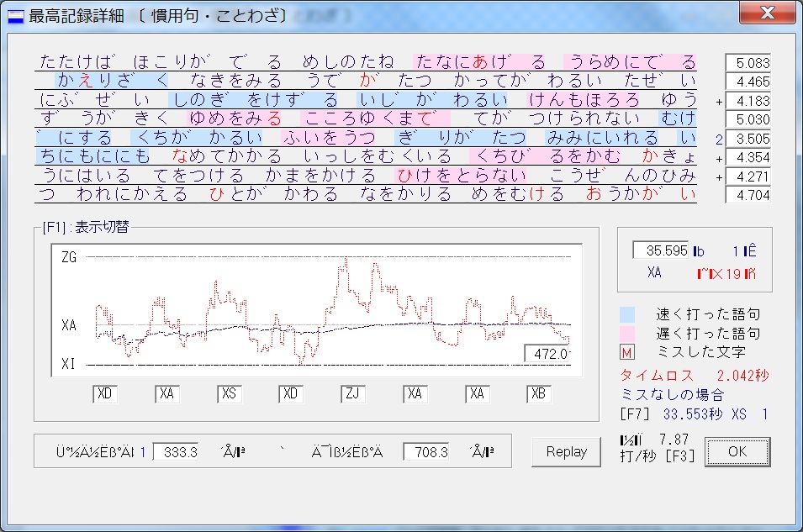Click the XS level box below graph
This screenshot has width=803, height=532.
tap(230, 394)
